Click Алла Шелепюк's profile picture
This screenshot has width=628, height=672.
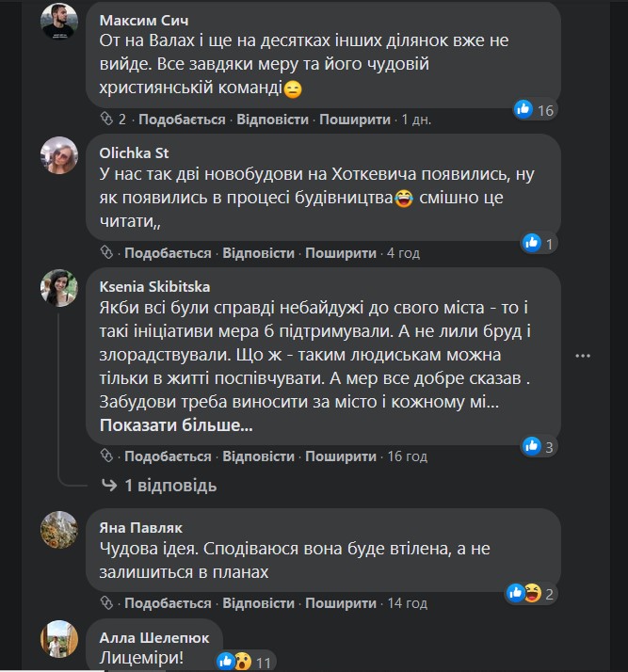[59, 639]
